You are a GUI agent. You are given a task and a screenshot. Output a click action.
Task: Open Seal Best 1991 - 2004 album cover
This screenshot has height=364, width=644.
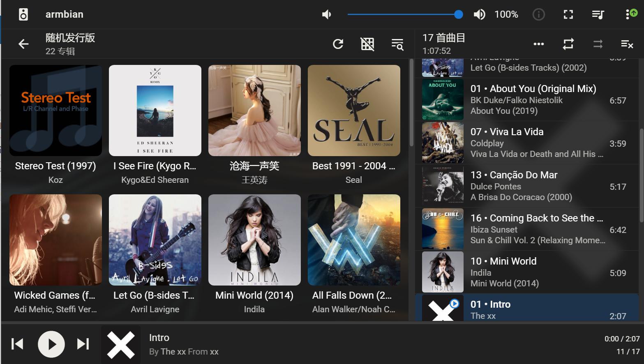[x=354, y=111]
